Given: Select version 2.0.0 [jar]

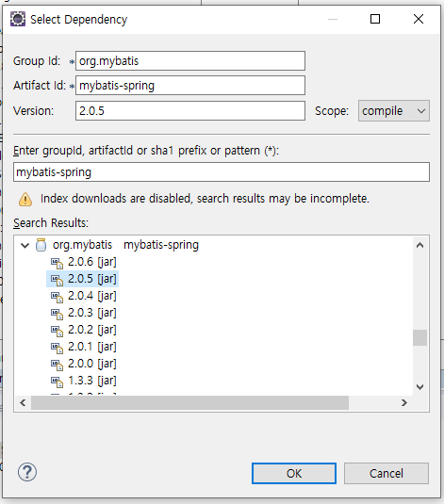Looking at the screenshot, I should point(92,365).
